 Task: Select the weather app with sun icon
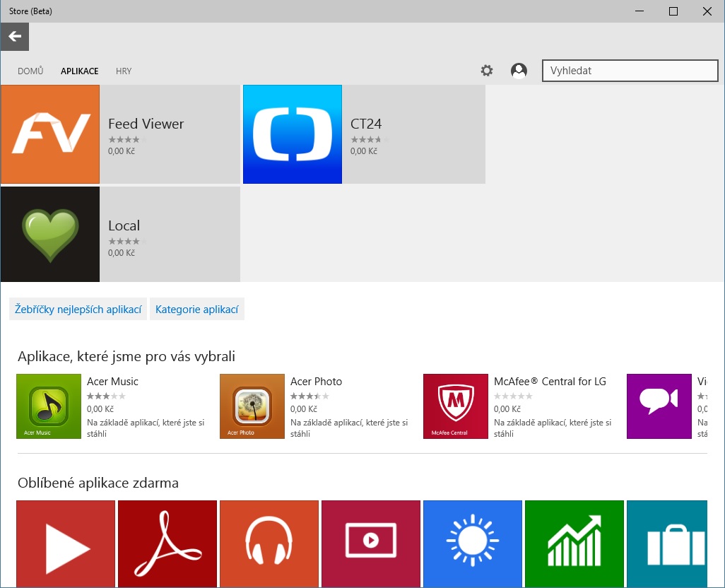click(x=472, y=543)
